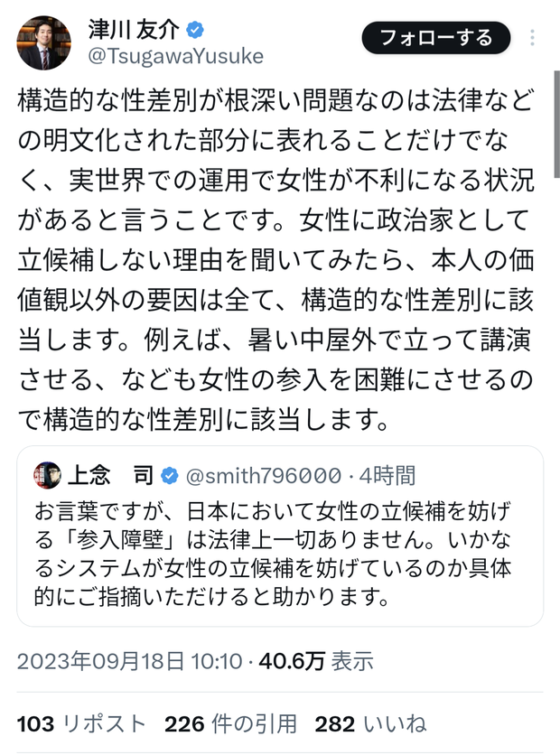This screenshot has width=560, height=755.
Task: Click the verified badge next to 上念 司
Action: pos(169,475)
